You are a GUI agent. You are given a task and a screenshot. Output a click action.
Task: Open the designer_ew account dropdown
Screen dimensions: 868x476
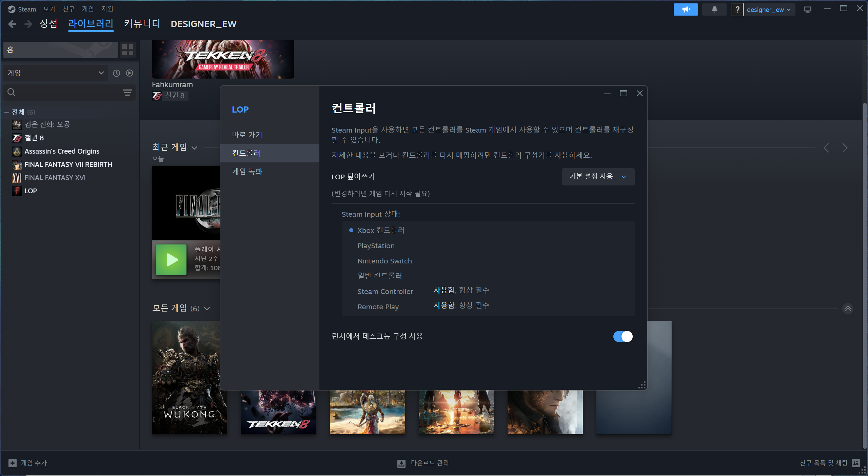[768, 9]
